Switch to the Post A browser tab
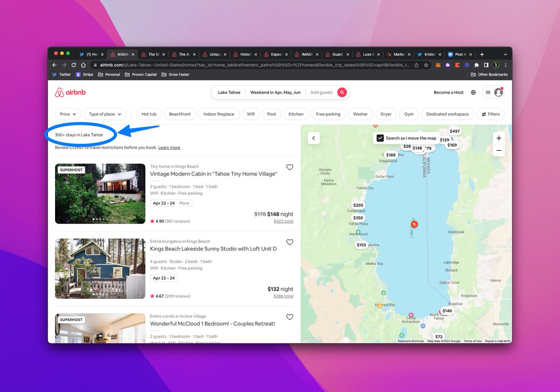Image resolution: width=560 pixels, height=392 pixels. (460, 54)
